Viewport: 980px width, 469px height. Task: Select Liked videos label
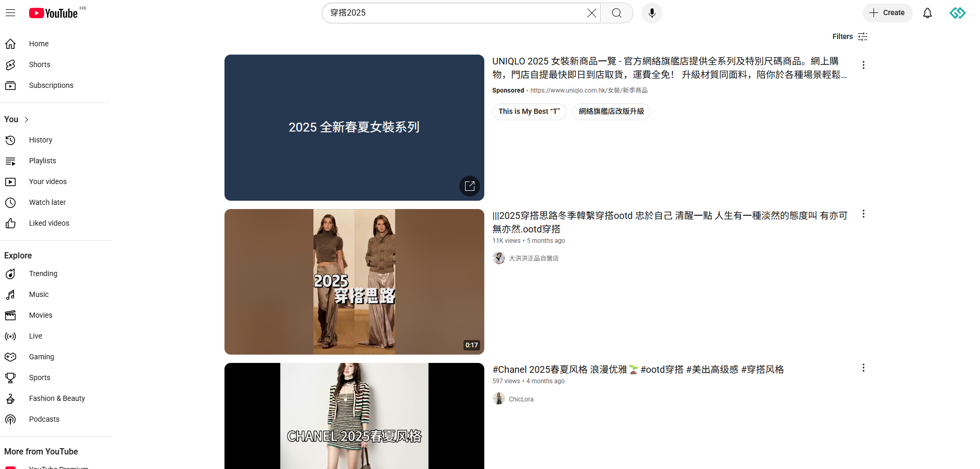coord(49,223)
